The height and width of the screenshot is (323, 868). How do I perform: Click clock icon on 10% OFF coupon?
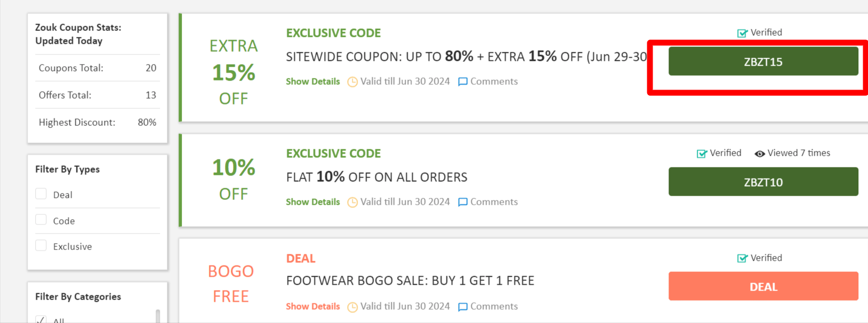pos(352,203)
